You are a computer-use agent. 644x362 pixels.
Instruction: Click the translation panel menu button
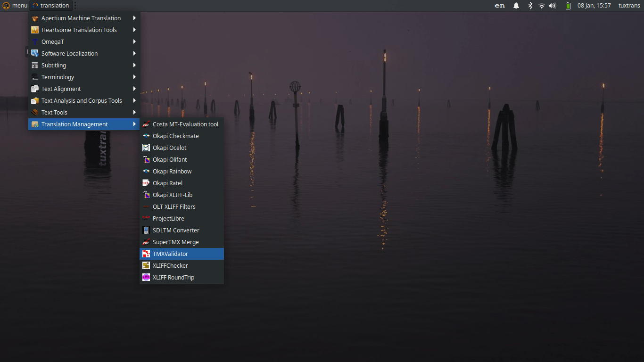pos(51,6)
